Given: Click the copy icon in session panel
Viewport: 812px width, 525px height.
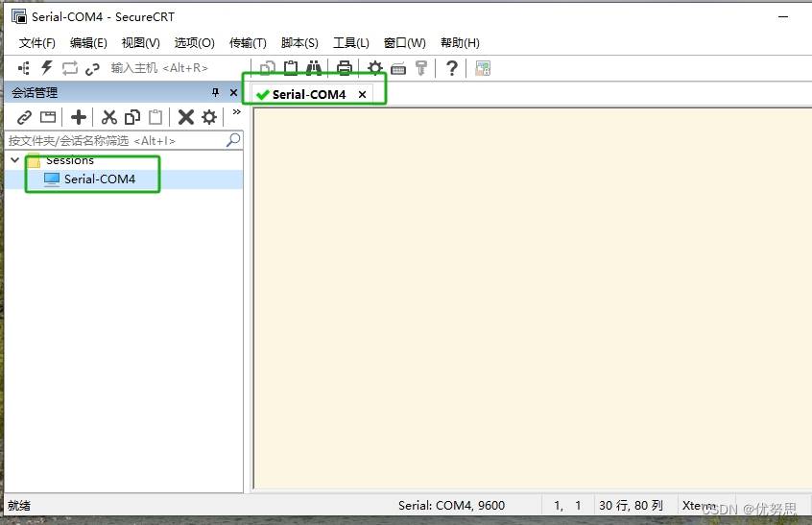Looking at the screenshot, I should 132,117.
